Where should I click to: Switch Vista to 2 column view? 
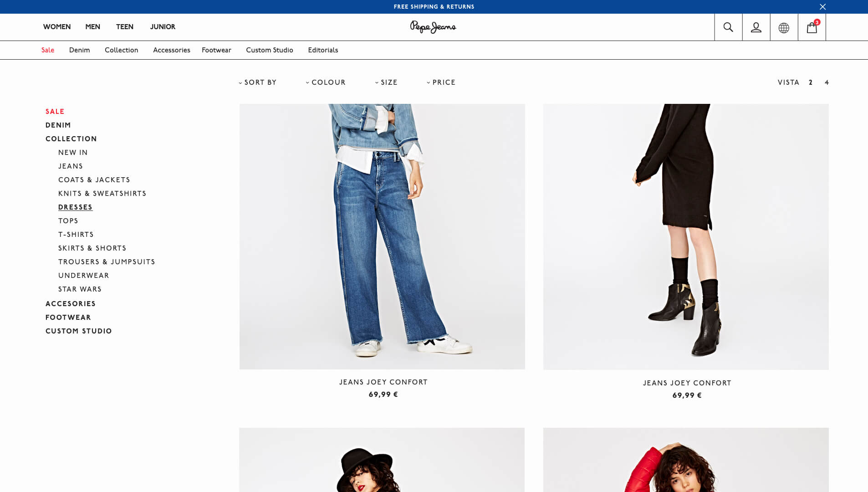point(811,82)
